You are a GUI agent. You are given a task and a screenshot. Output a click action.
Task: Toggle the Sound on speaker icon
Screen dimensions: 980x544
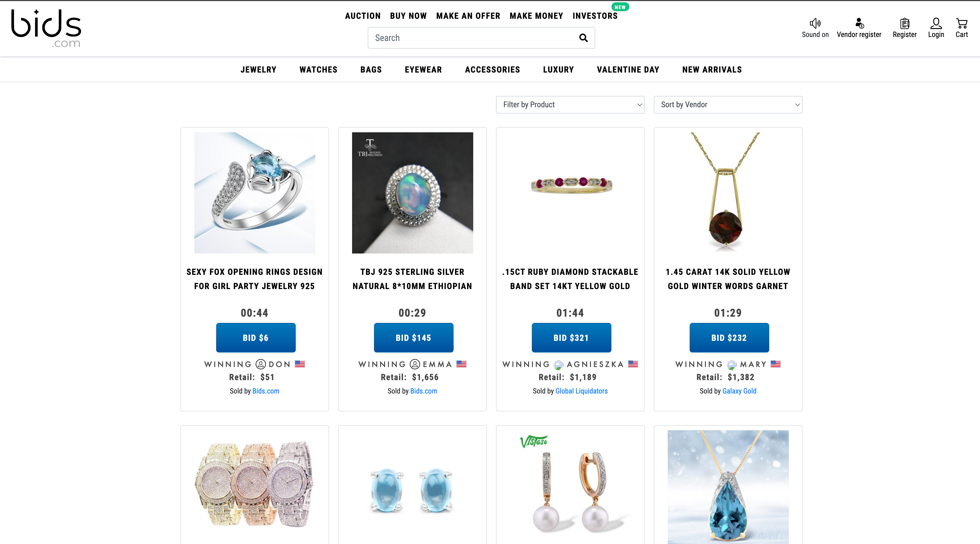tap(815, 24)
